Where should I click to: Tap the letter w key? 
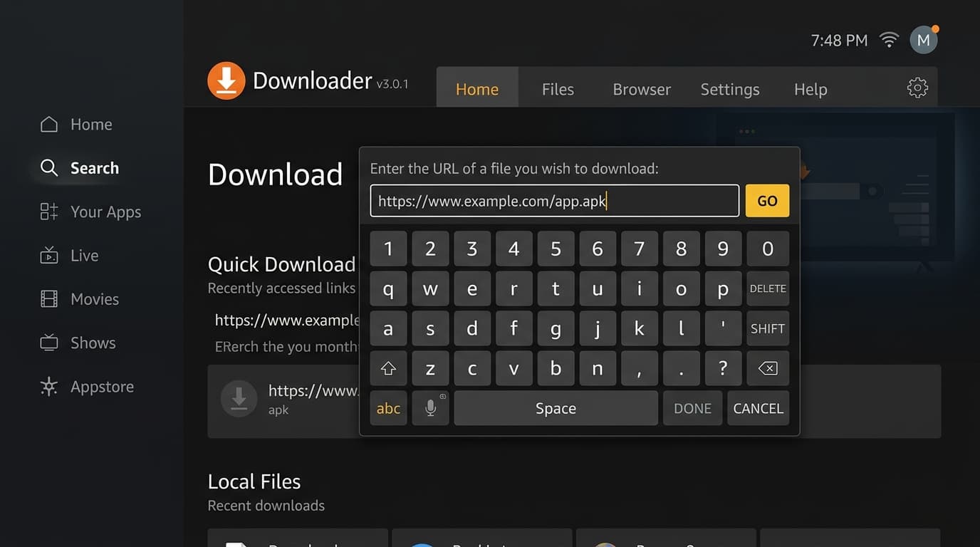tap(430, 288)
